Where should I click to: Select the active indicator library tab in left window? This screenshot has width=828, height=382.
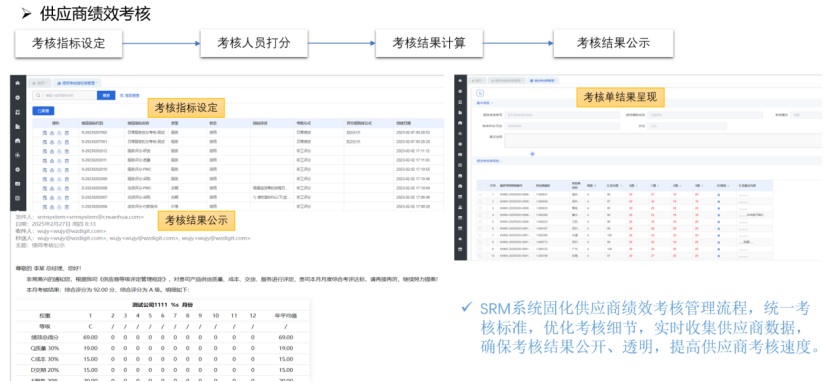click(78, 83)
